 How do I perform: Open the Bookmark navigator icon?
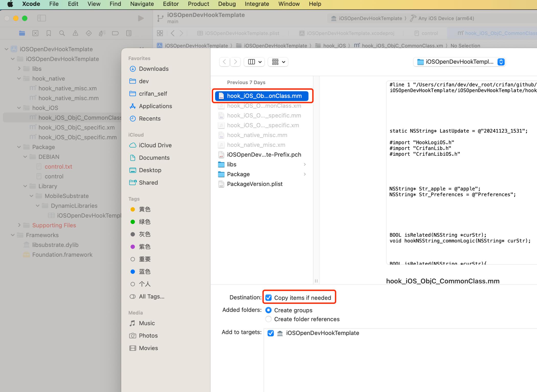[x=49, y=33]
